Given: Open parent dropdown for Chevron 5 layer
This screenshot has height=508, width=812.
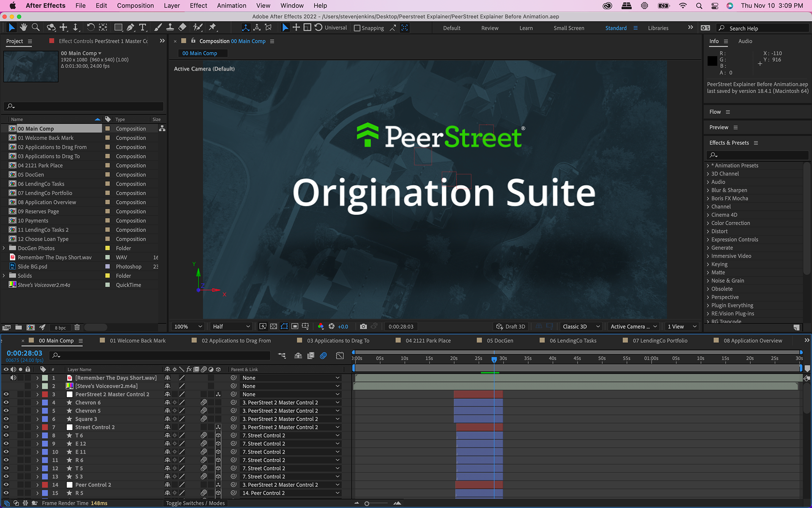Looking at the screenshot, I should tap(291, 411).
